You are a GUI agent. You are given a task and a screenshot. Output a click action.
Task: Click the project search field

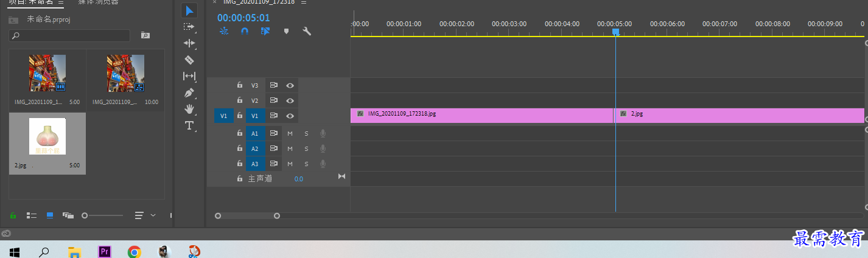[x=69, y=36]
